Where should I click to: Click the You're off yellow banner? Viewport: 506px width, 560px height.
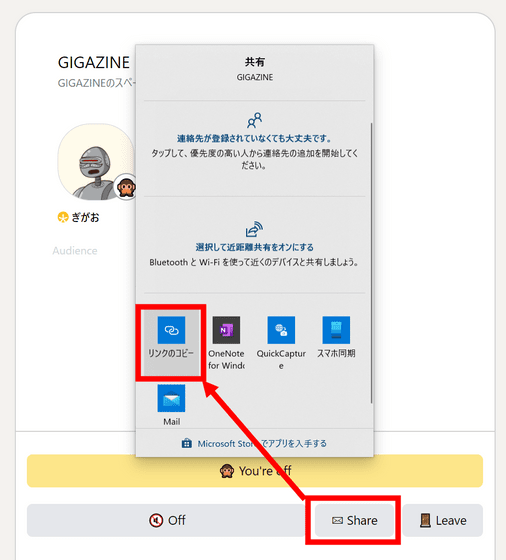point(255,471)
